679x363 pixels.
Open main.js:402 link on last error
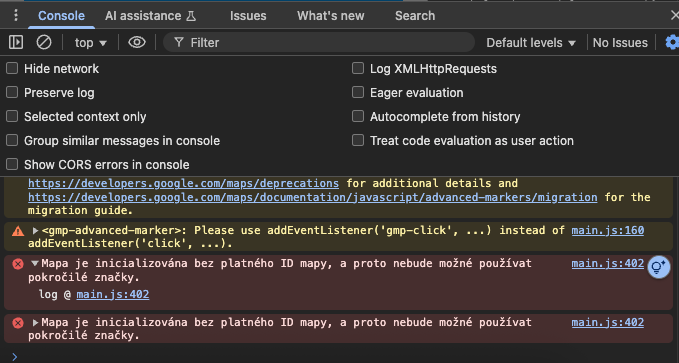pyautogui.click(x=608, y=322)
